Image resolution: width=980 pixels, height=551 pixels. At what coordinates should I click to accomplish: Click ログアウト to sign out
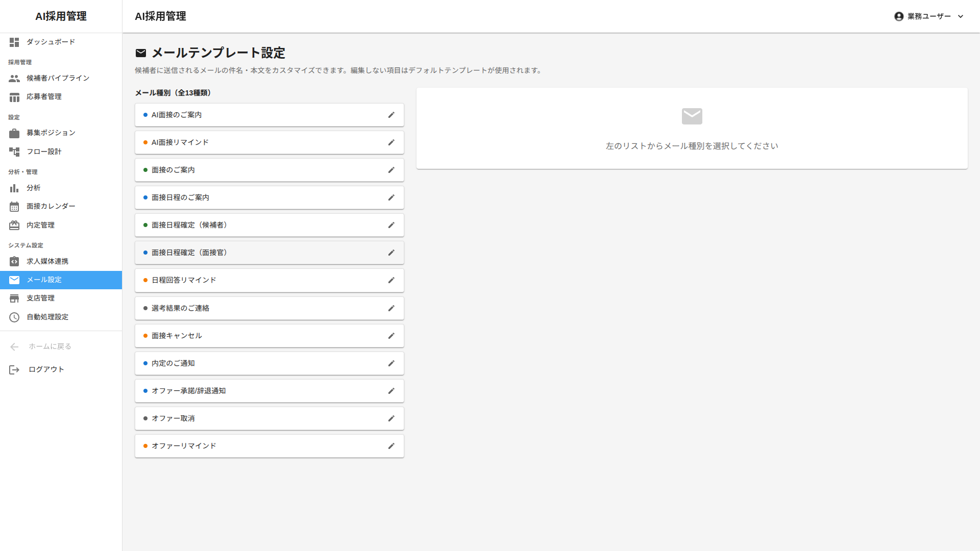(x=46, y=370)
